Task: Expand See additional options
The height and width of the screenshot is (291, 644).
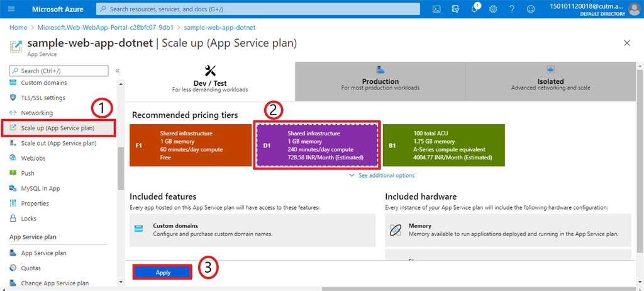Action: [x=382, y=175]
